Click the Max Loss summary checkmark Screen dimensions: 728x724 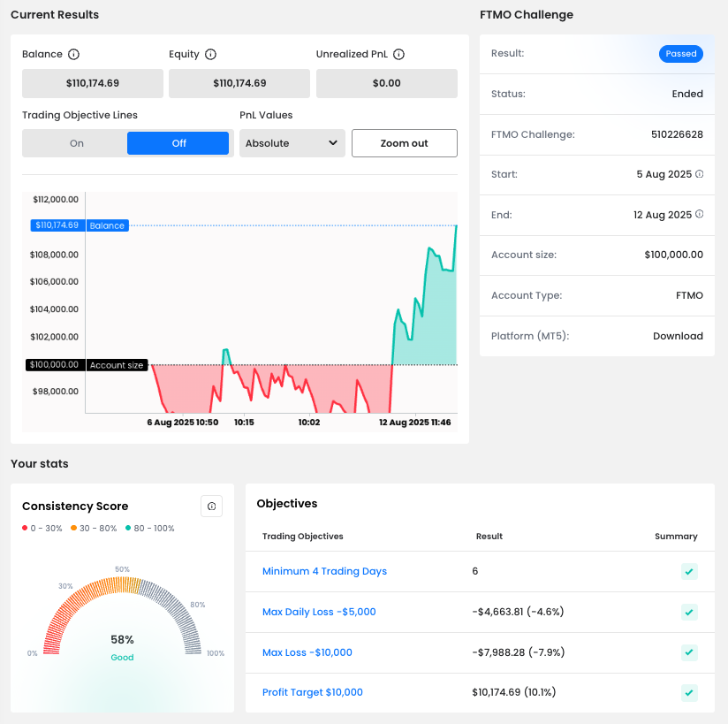pyautogui.click(x=689, y=652)
